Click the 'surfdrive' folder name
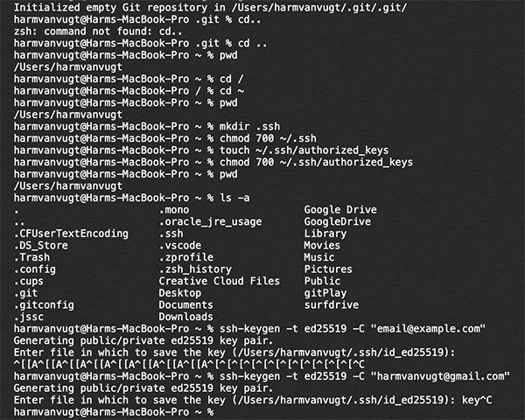 click(x=331, y=304)
